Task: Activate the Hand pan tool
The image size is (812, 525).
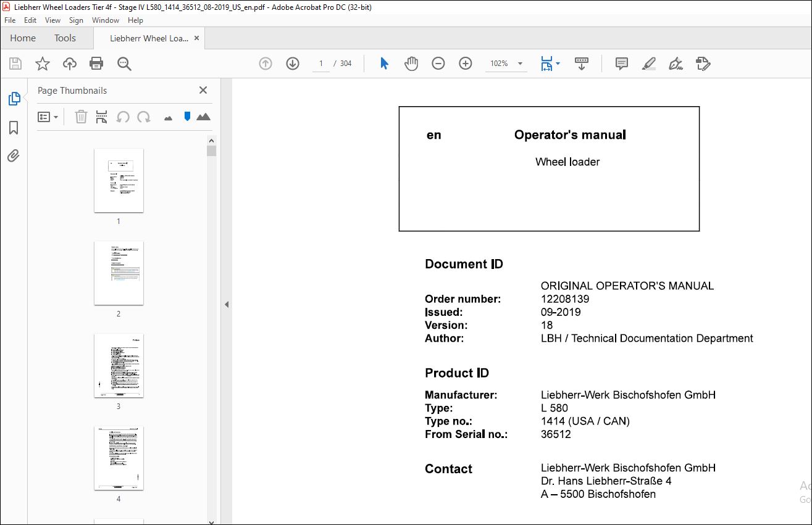Action: 411,64
